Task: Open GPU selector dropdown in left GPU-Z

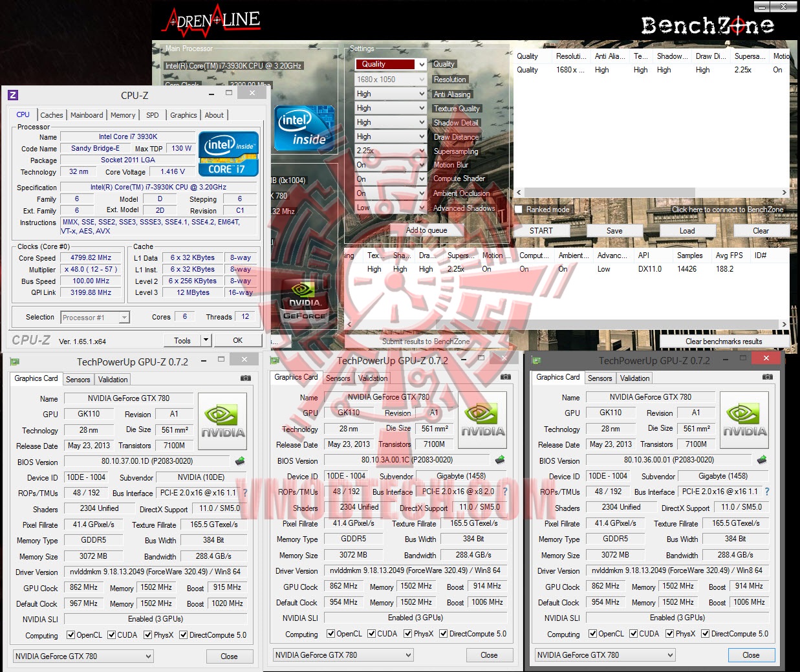Action: tap(83, 656)
